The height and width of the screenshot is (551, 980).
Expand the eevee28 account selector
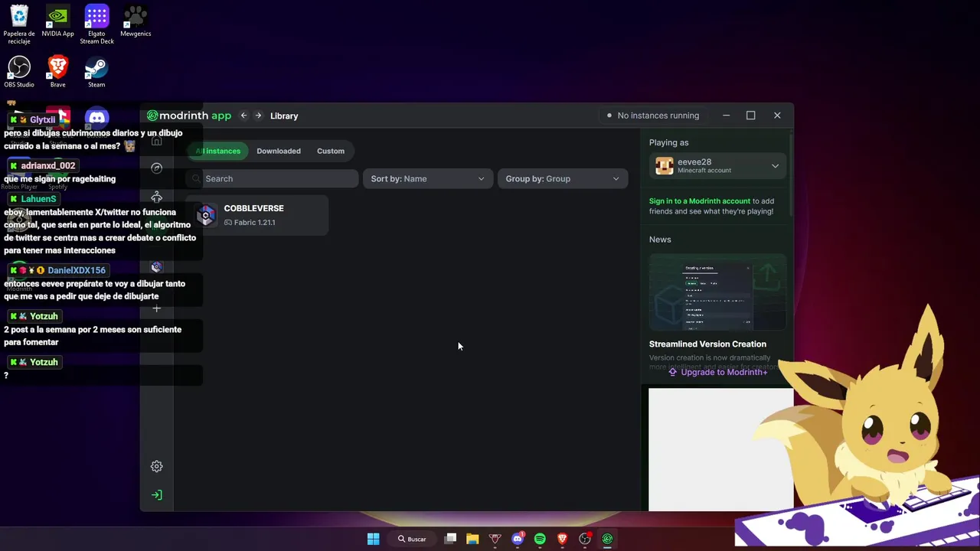(x=717, y=166)
